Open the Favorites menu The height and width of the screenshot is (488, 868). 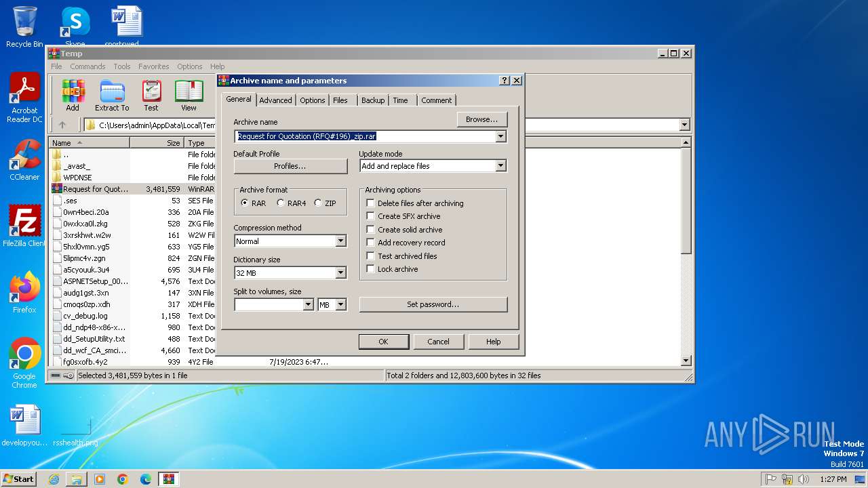point(154,66)
